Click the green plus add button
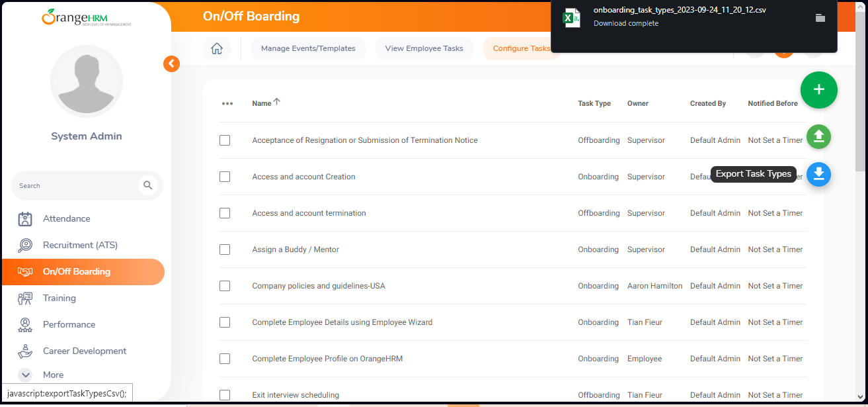The width and height of the screenshot is (868, 407). pyautogui.click(x=818, y=90)
